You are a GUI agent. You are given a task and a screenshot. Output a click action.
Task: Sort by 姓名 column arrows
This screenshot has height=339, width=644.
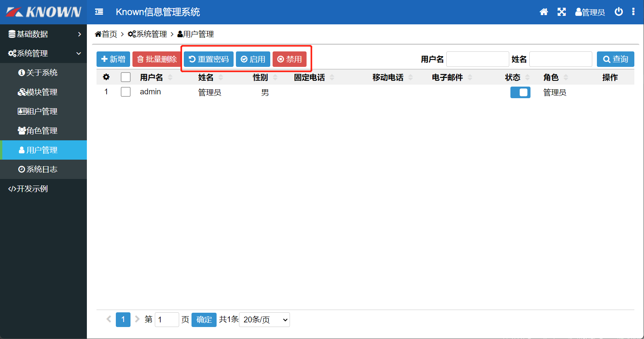click(x=221, y=77)
